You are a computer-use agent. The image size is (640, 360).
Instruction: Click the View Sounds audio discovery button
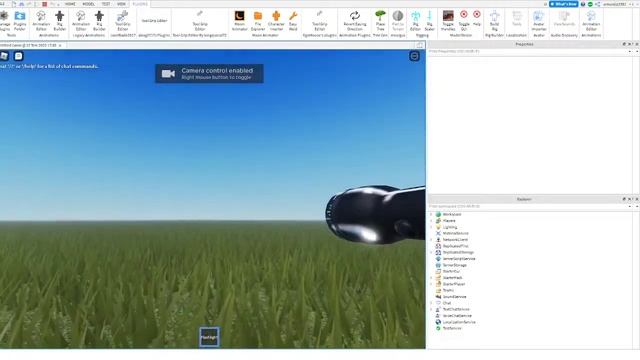pyautogui.click(x=564, y=19)
